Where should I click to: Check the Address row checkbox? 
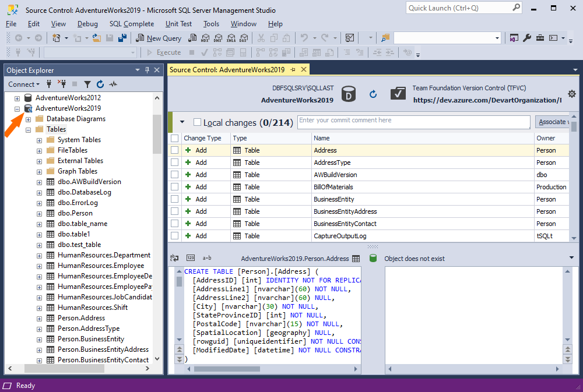[174, 150]
